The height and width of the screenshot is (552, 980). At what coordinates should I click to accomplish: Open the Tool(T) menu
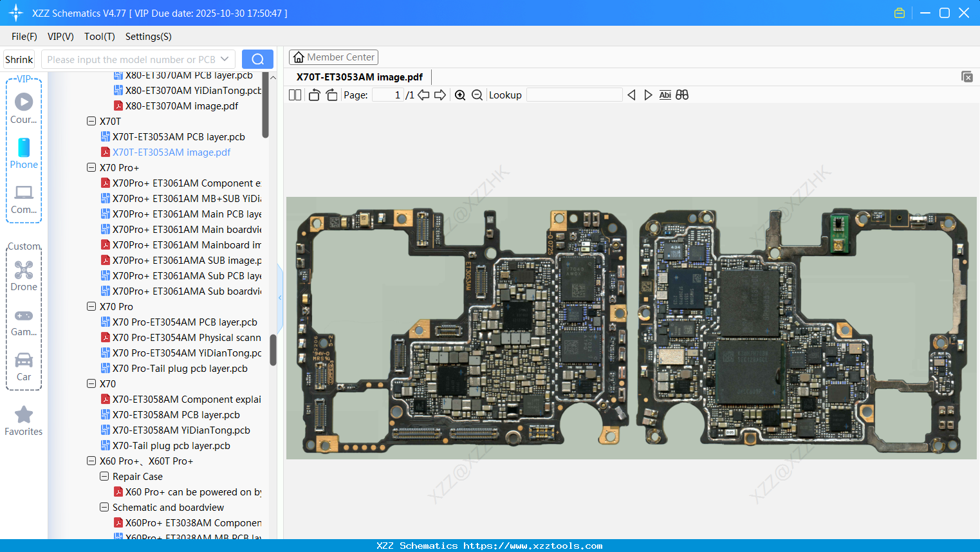tap(99, 37)
